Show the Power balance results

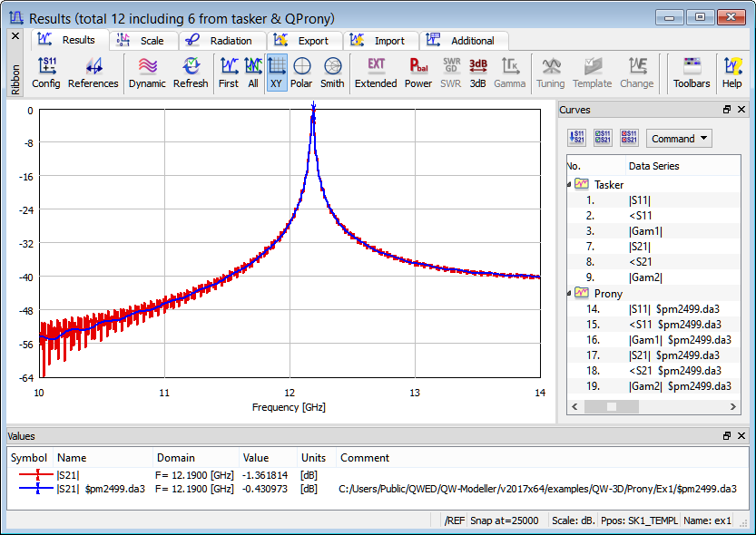(x=418, y=73)
